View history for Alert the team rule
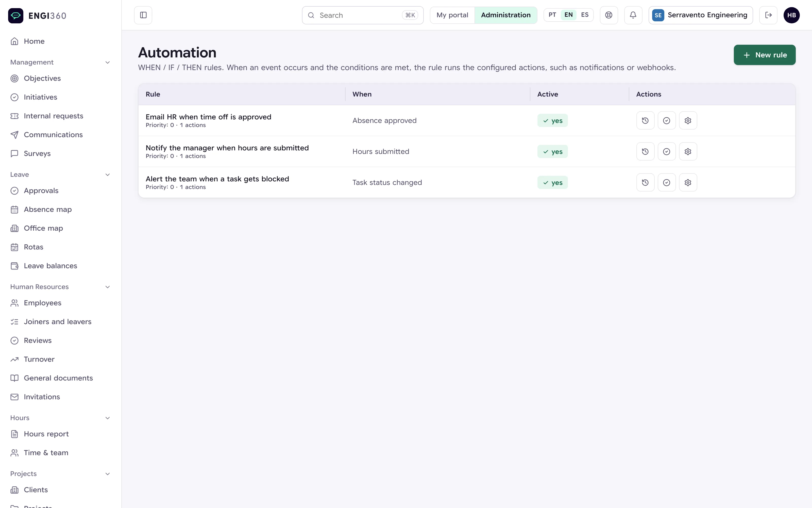The height and width of the screenshot is (508, 812). 645,182
